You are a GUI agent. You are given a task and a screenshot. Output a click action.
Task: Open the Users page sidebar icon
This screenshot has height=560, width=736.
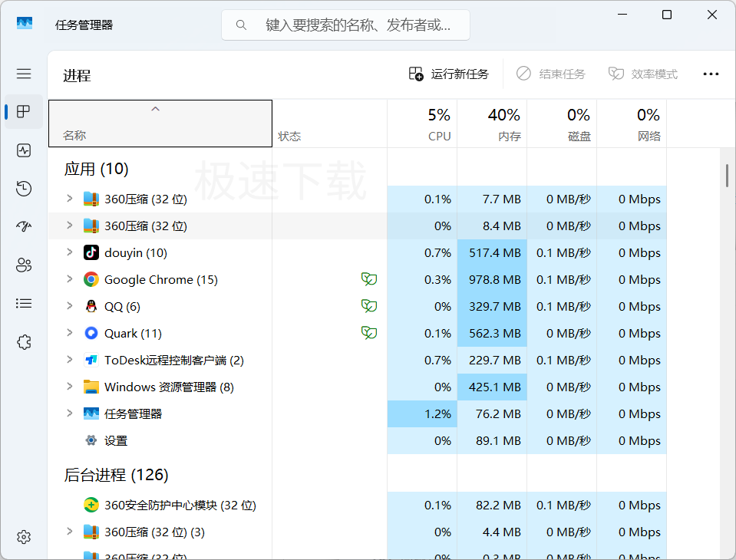(x=24, y=265)
